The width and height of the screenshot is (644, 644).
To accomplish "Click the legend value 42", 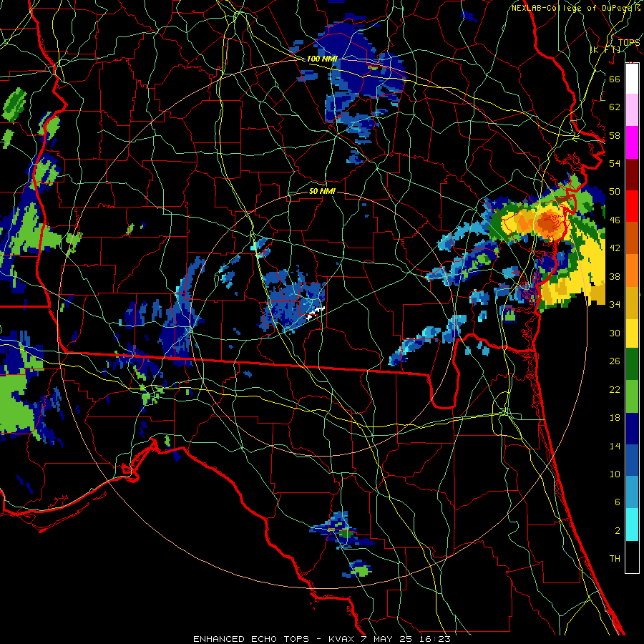I will point(615,248).
